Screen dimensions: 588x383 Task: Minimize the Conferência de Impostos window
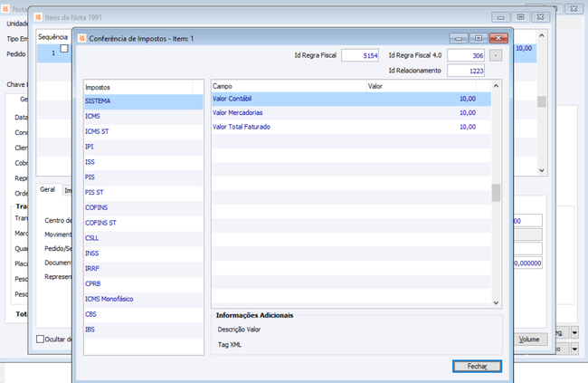459,38
